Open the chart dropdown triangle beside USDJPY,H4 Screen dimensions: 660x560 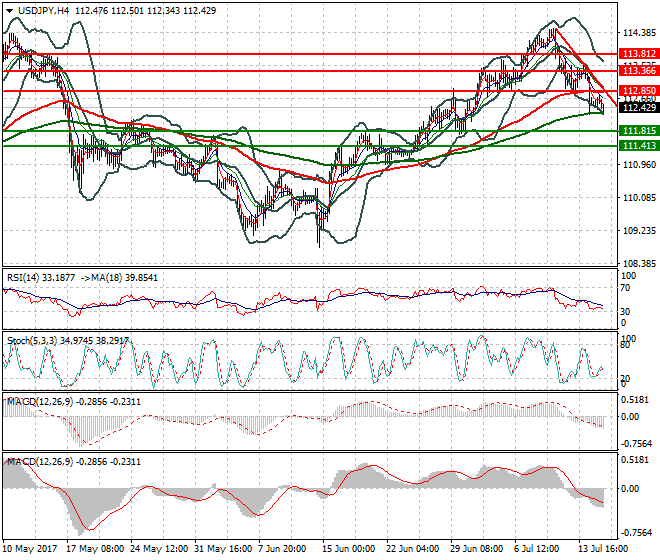tap(10, 11)
